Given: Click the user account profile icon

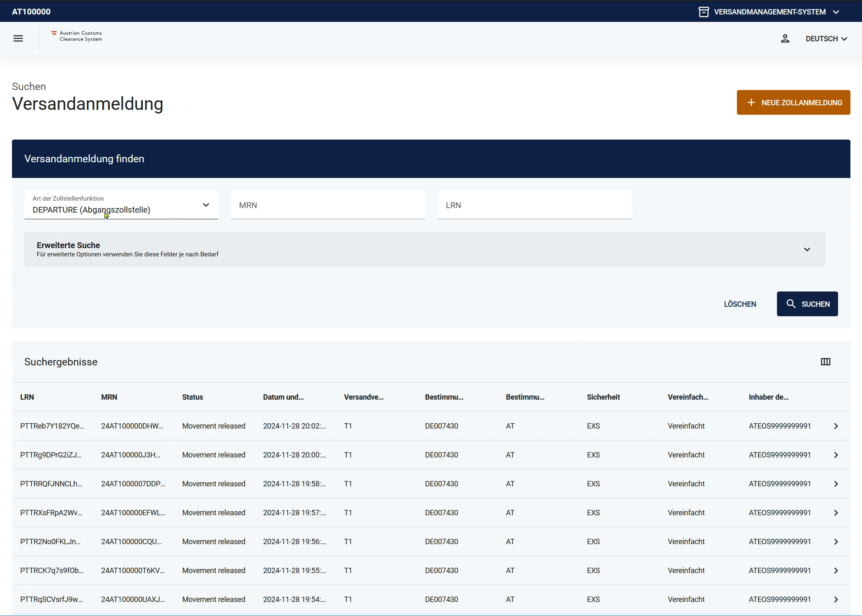Looking at the screenshot, I should [785, 38].
